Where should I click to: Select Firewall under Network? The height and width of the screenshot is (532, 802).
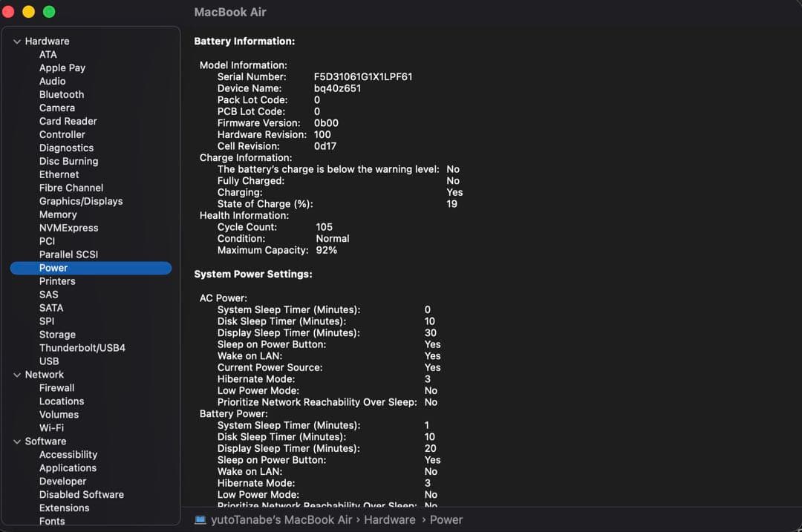(x=56, y=388)
